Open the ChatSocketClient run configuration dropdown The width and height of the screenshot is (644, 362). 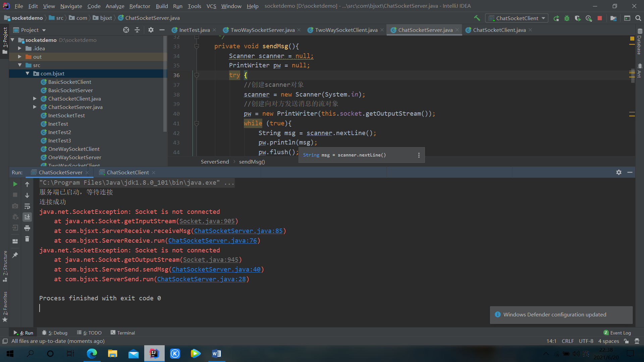pyautogui.click(x=517, y=18)
